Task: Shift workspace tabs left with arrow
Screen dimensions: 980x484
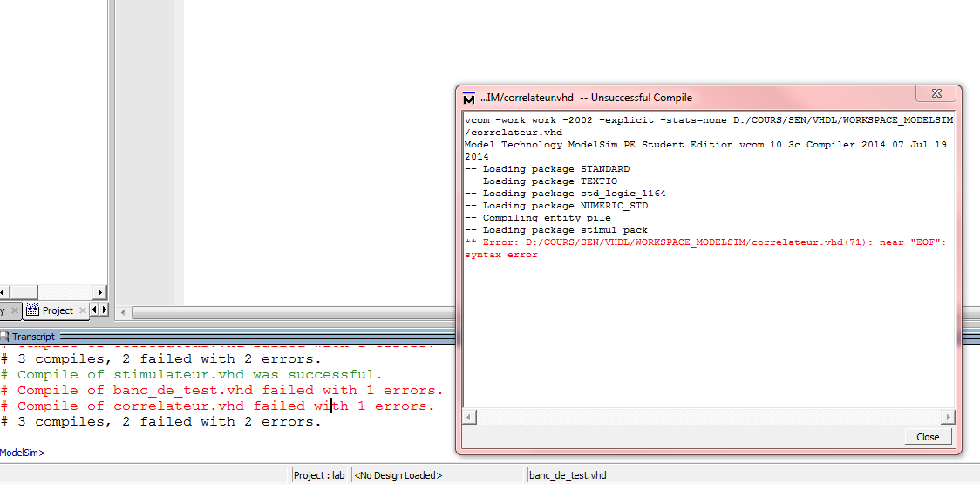Action: (x=94, y=310)
